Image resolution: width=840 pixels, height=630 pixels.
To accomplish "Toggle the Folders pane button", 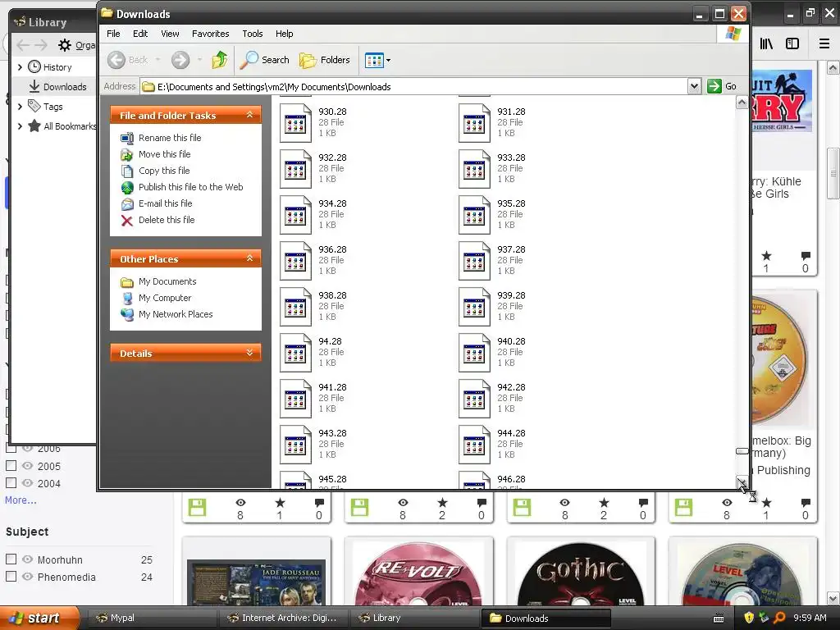I will 325,60.
